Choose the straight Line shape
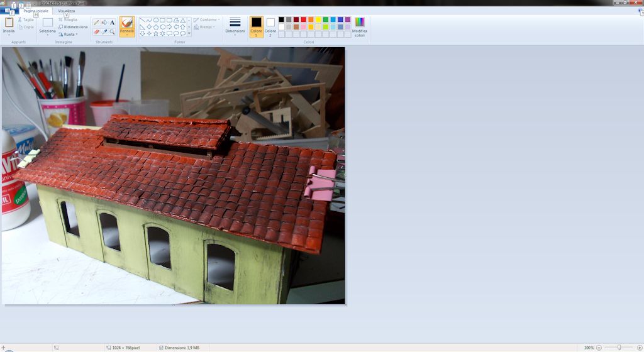 143,20
